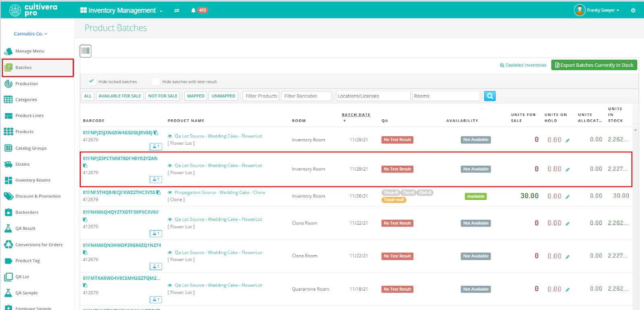Image resolution: width=644 pixels, height=310 pixels.
Task: Click the Strains icon in sidebar
Action: tap(8, 164)
